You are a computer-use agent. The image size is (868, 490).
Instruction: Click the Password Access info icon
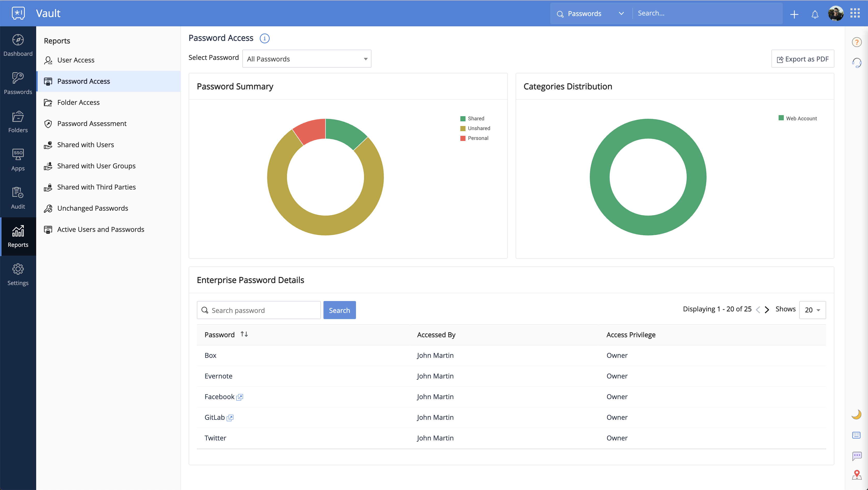coord(265,38)
